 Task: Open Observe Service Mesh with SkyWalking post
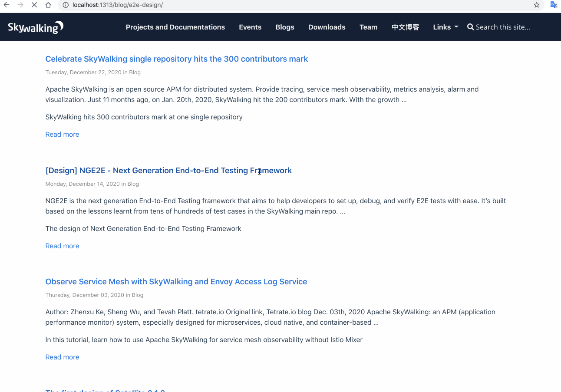176,282
